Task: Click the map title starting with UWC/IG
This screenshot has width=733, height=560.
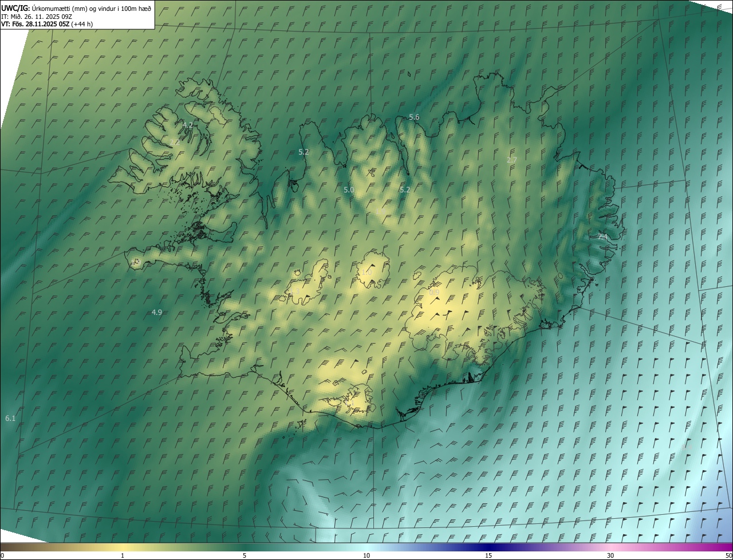Action: click(x=76, y=8)
